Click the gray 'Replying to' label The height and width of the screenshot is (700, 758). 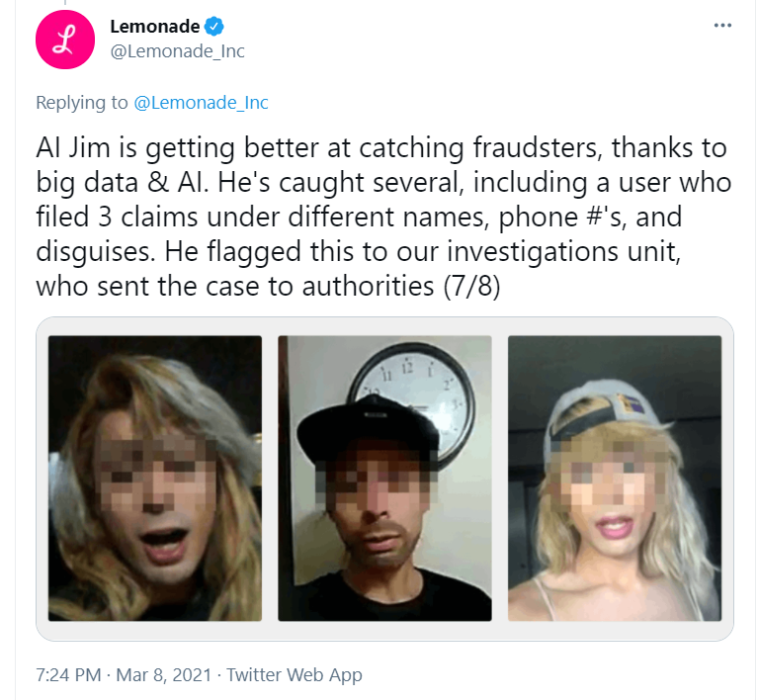pyautogui.click(x=82, y=102)
